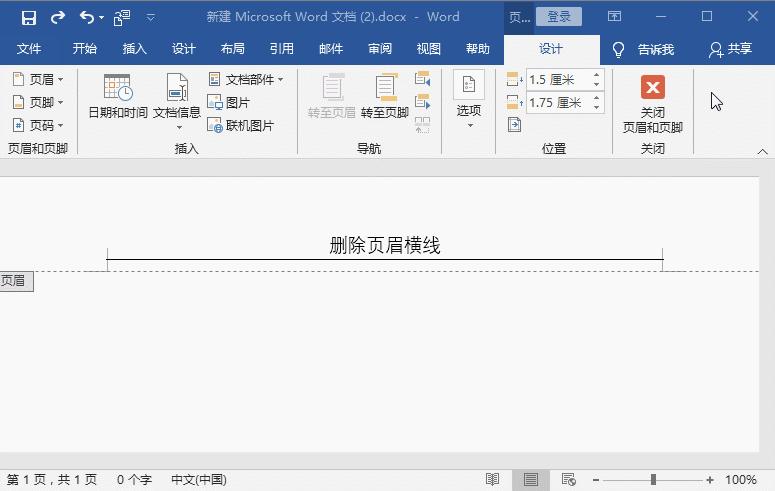Insert 联机图片 online picture
Viewport: 775px width, 491px height.
pos(240,126)
